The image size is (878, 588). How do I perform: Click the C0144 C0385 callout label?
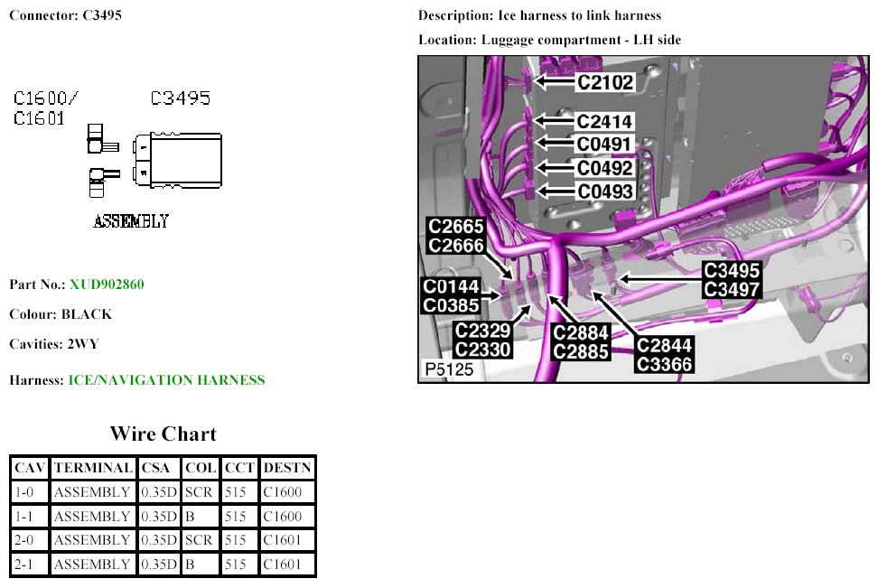tap(452, 296)
